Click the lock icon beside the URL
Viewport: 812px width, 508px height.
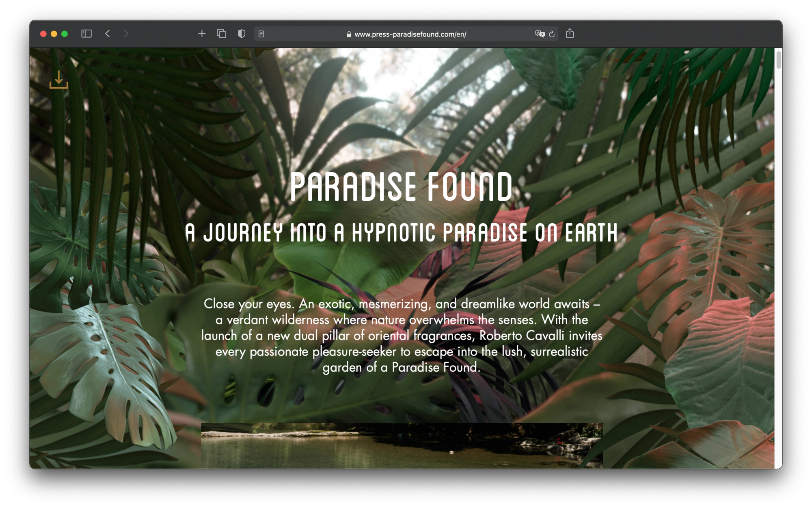coord(349,34)
